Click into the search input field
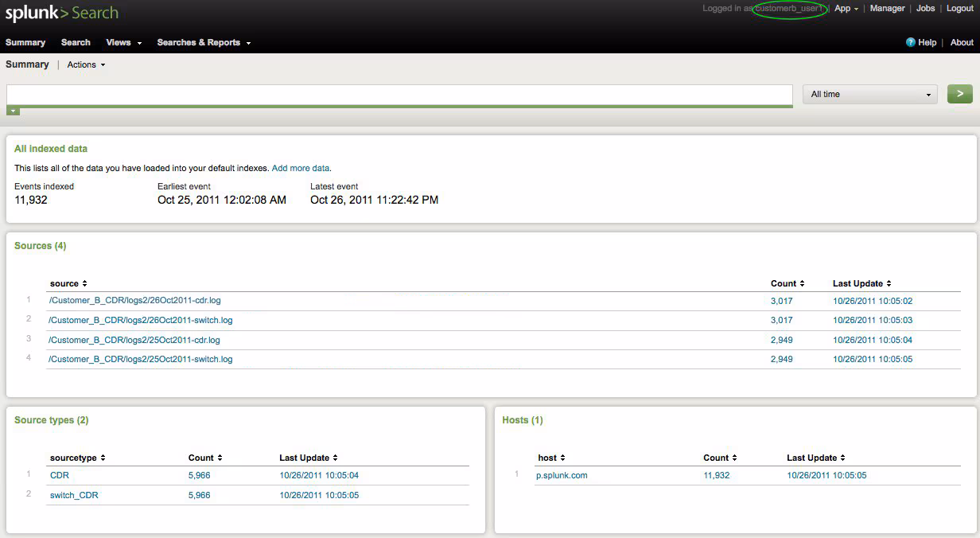Image resolution: width=980 pixels, height=538 pixels. 399,94
